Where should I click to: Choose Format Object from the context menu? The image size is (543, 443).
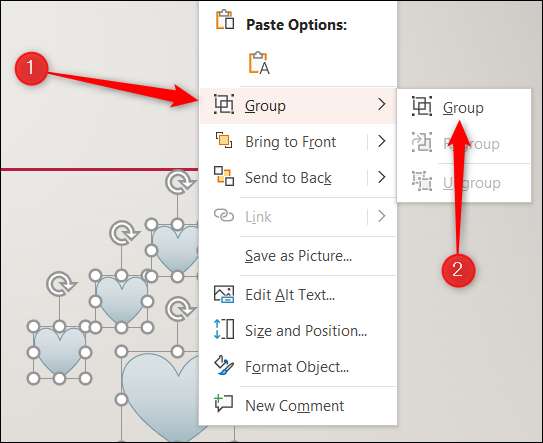click(298, 367)
